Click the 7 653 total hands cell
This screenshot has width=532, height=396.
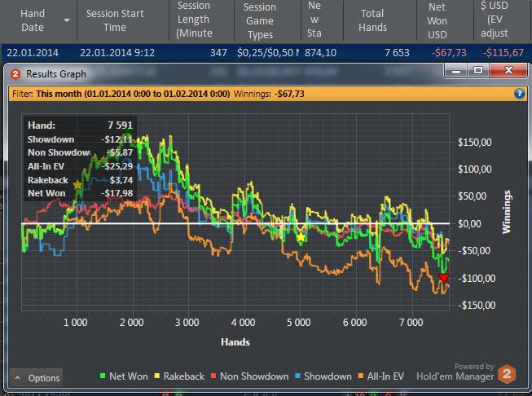pyautogui.click(x=397, y=53)
